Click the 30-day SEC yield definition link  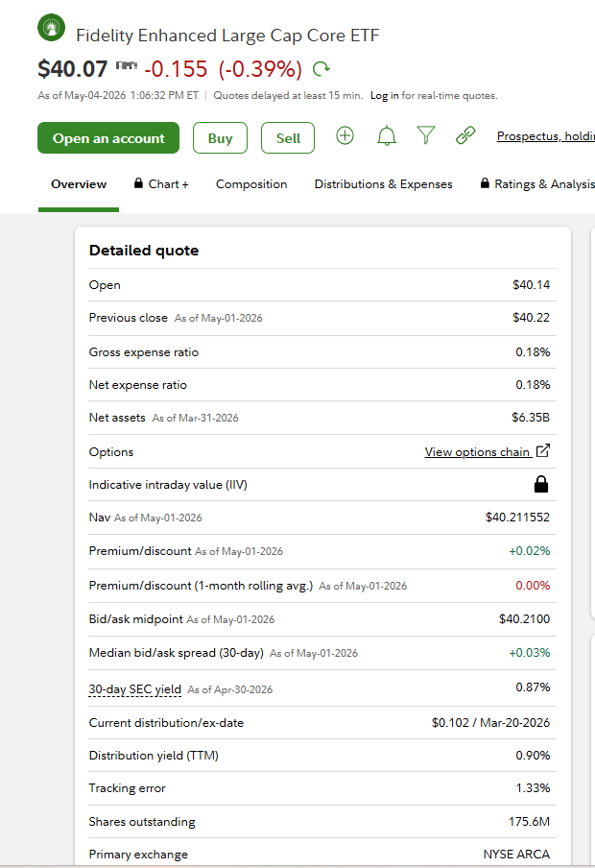point(135,689)
